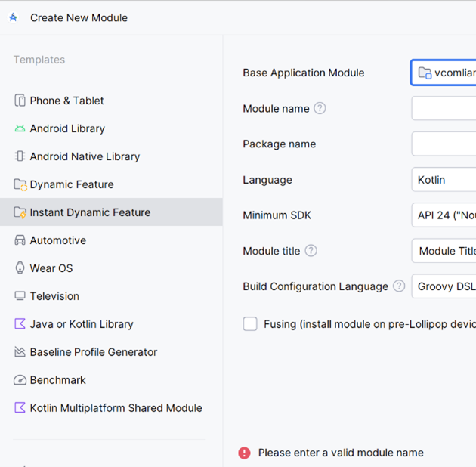Click the Templates heading text
Viewport: 476px width, 467px height.
[39, 60]
